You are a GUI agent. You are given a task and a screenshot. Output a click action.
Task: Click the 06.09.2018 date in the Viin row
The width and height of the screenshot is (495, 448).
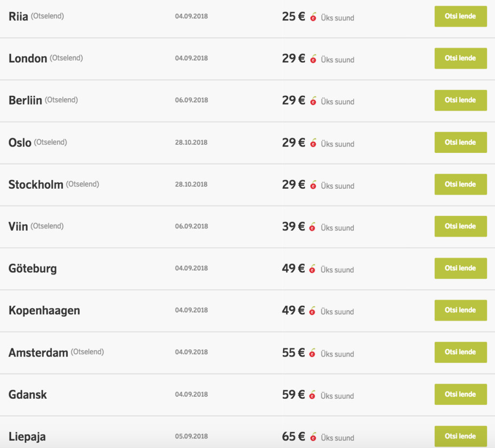click(191, 226)
